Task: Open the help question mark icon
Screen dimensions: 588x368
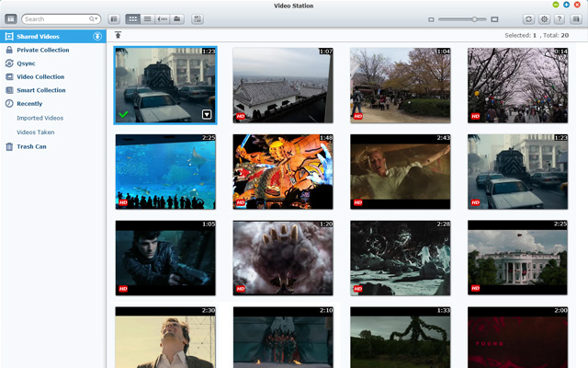Action: (559, 18)
